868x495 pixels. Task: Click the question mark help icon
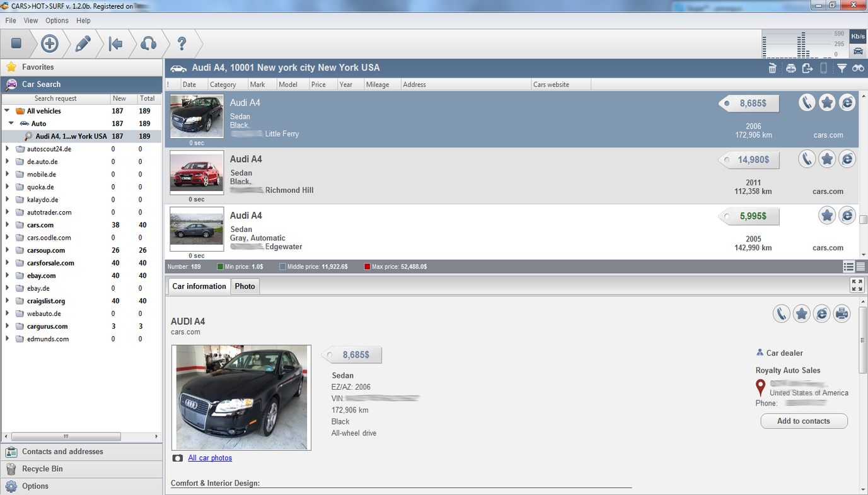click(182, 44)
